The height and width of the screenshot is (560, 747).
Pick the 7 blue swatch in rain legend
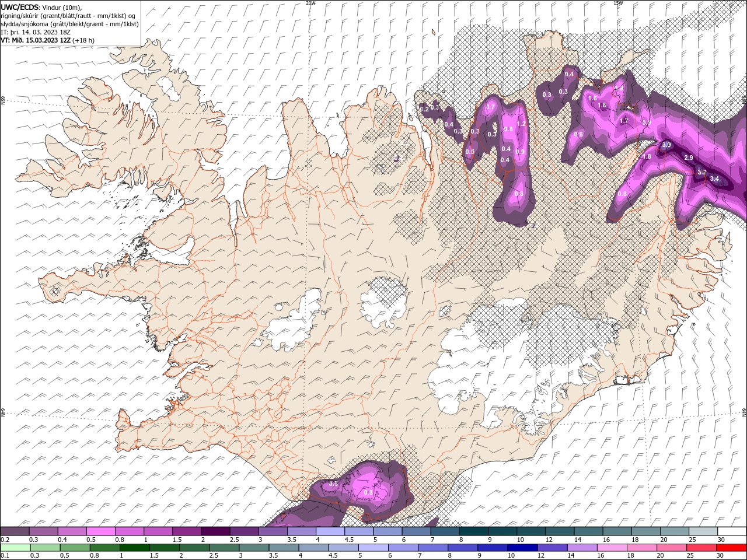[x=432, y=548]
